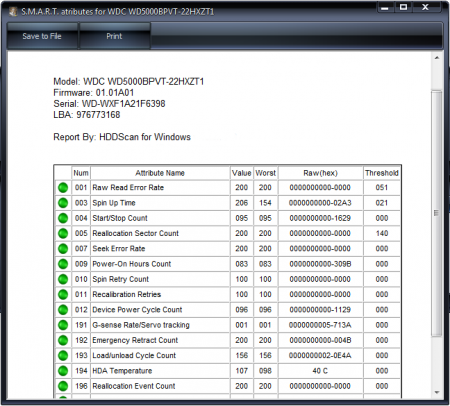
Task: Click raw value 0000000005-713A
Action: (x=320, y=325)
